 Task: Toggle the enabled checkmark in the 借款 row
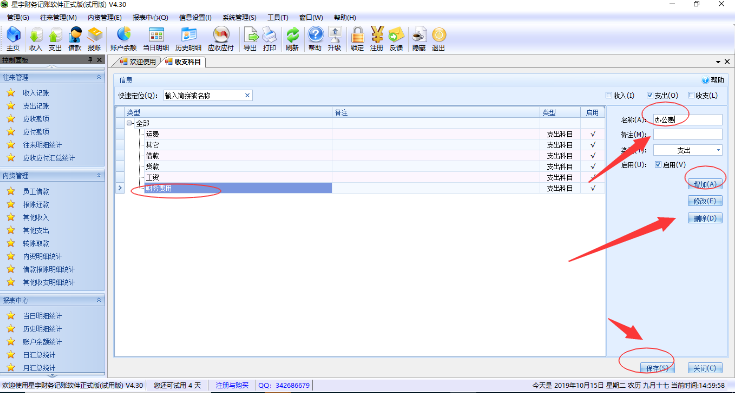click(593, 155)
